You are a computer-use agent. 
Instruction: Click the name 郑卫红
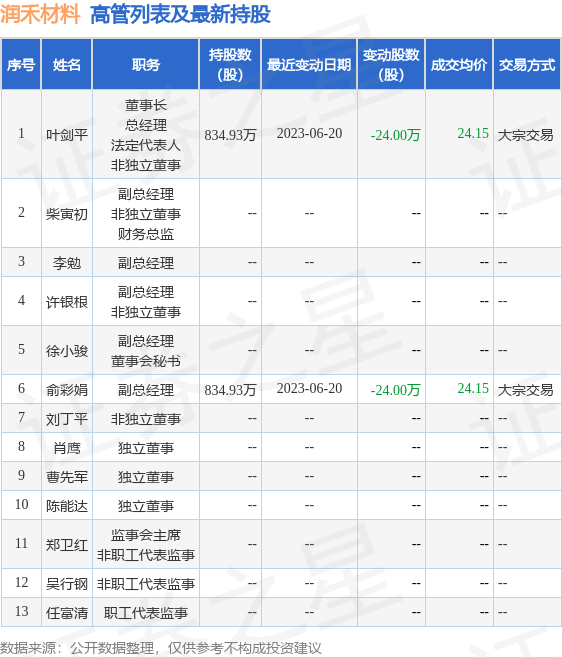[x=67, y=545]
